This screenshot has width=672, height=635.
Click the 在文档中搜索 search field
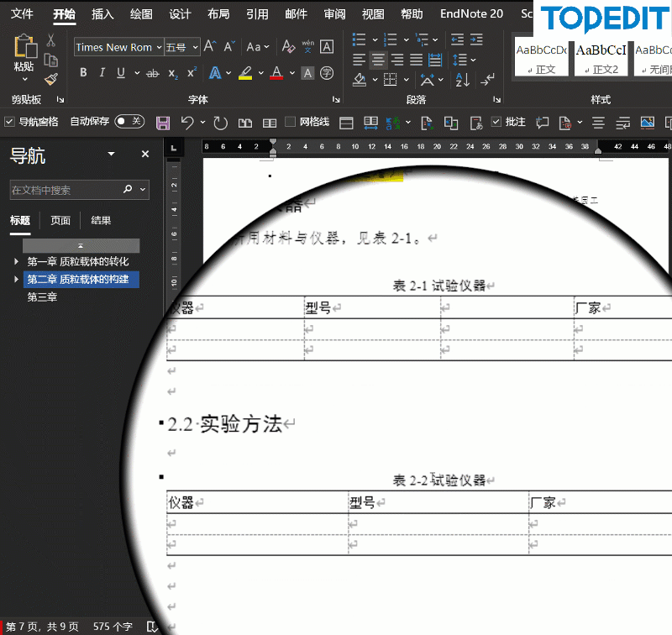(80, 190)
